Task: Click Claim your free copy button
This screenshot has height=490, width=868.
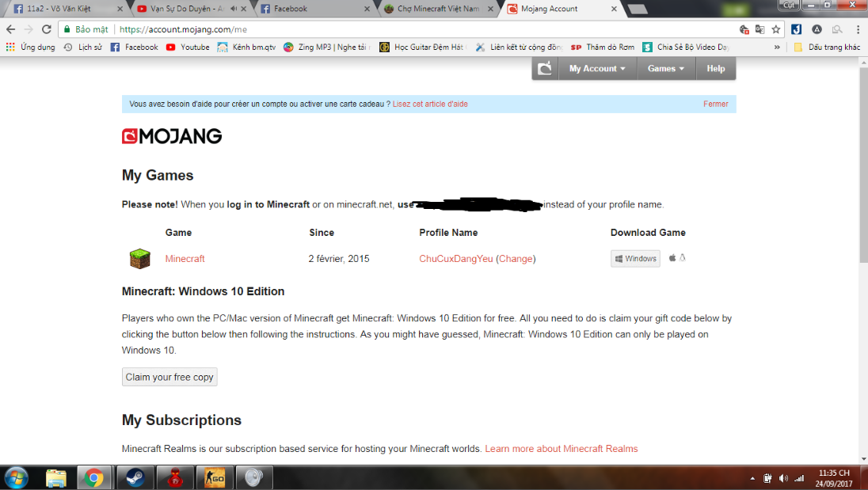Action: (169, 377)
